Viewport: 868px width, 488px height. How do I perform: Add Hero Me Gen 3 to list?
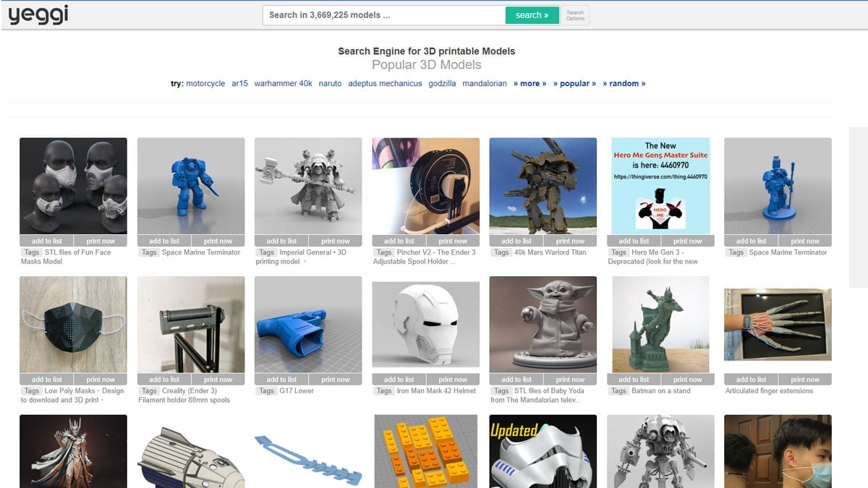634,241
